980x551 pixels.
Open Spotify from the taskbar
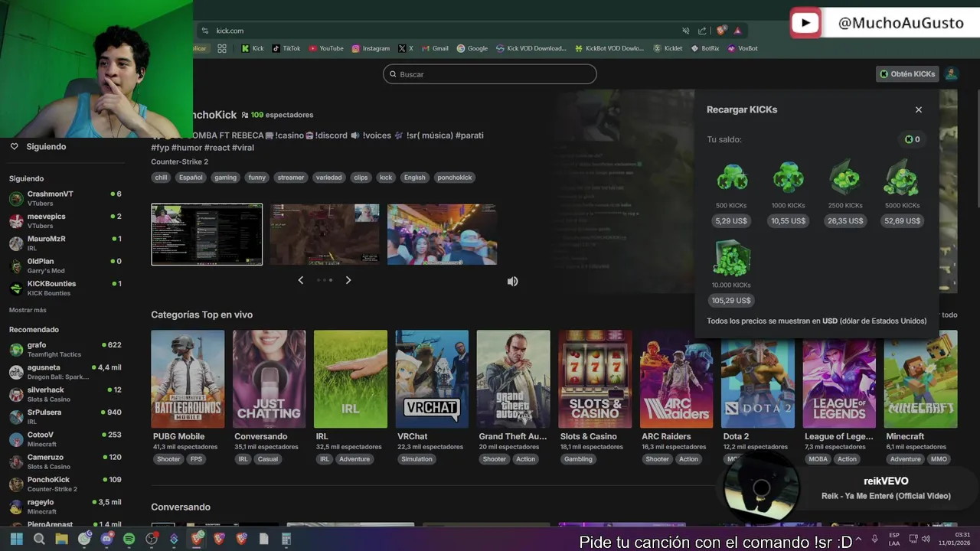[129, 539]
